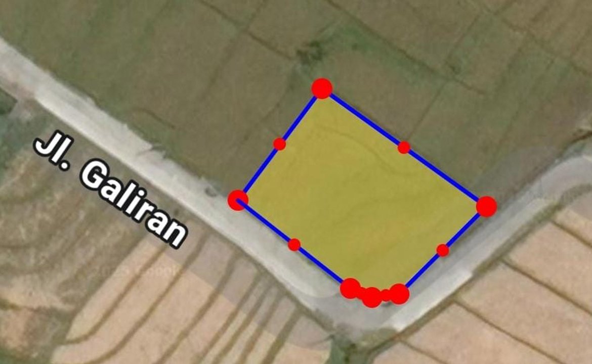Select the leftmost large red vertex handle

pos(238,200)
